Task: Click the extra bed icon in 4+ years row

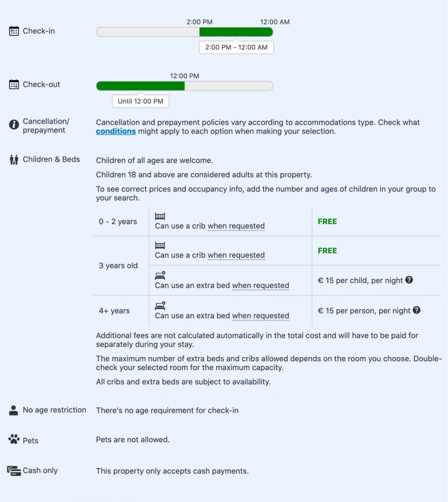Action: tap(160, 305)
